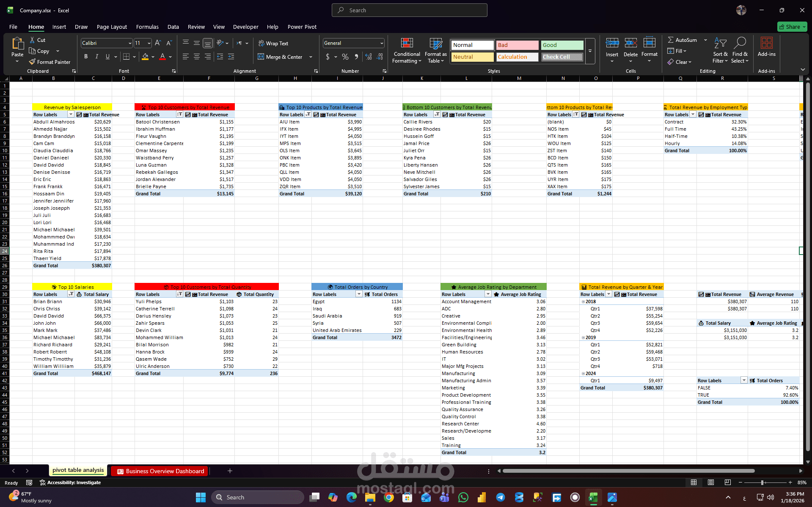Switch to the Formulas ribbon tab

[x=147, y=27]
